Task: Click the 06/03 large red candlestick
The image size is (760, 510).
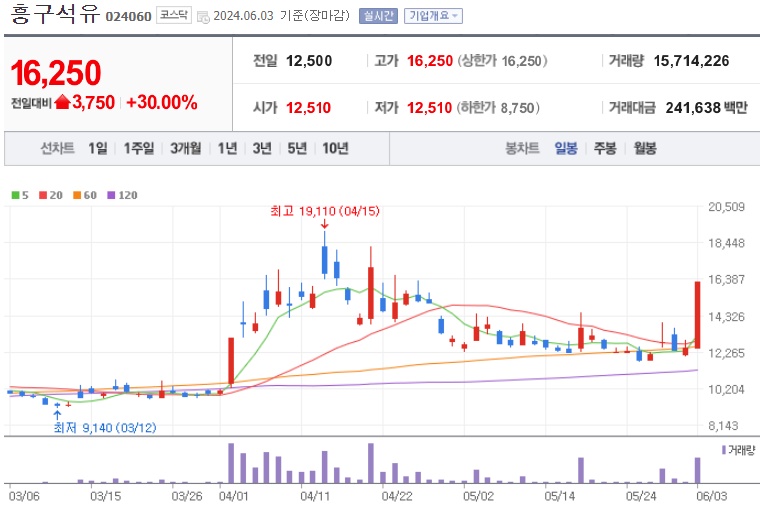Action: [x=697, y=315]
